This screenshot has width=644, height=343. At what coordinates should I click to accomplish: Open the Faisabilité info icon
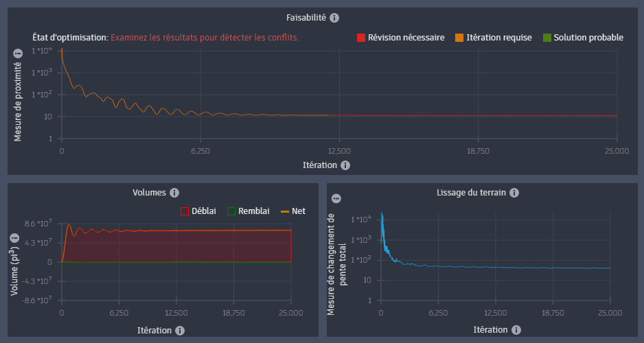(334, 18)
